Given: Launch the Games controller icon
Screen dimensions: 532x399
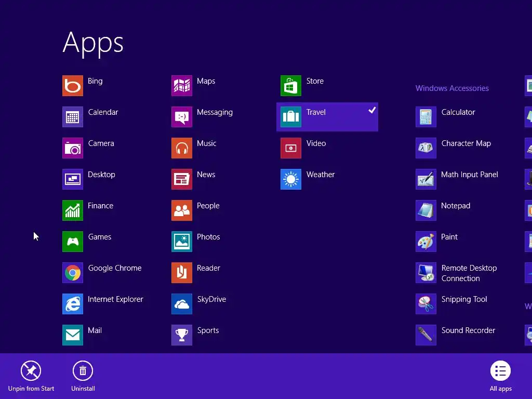Looking at the screenshot, I should [73, 242].
